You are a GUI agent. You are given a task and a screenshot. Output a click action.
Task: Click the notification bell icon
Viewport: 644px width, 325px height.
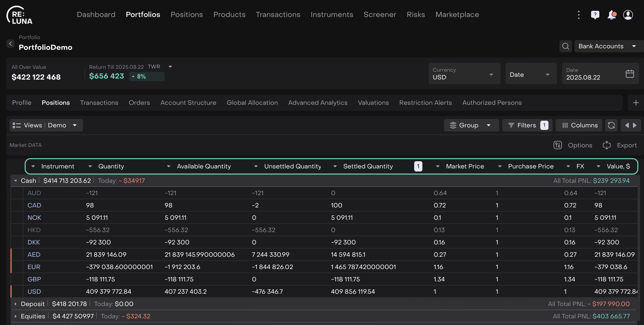pos(612,15)
